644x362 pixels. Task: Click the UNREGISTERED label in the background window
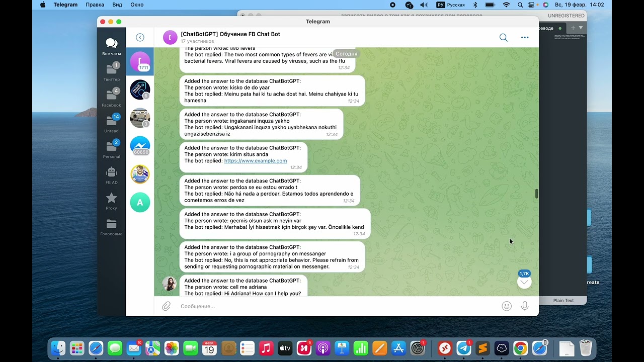click(566, 16)
